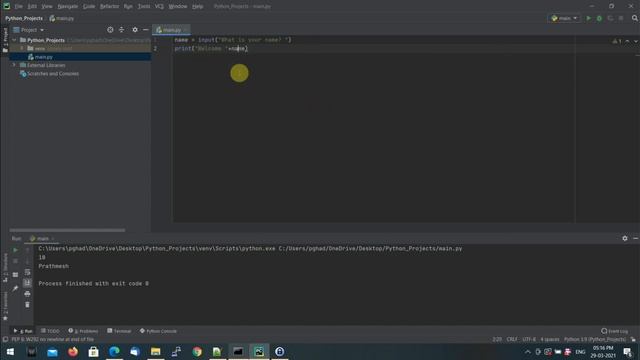
Task: Click the print icon in Run console
Action: [x=27, y=294]
